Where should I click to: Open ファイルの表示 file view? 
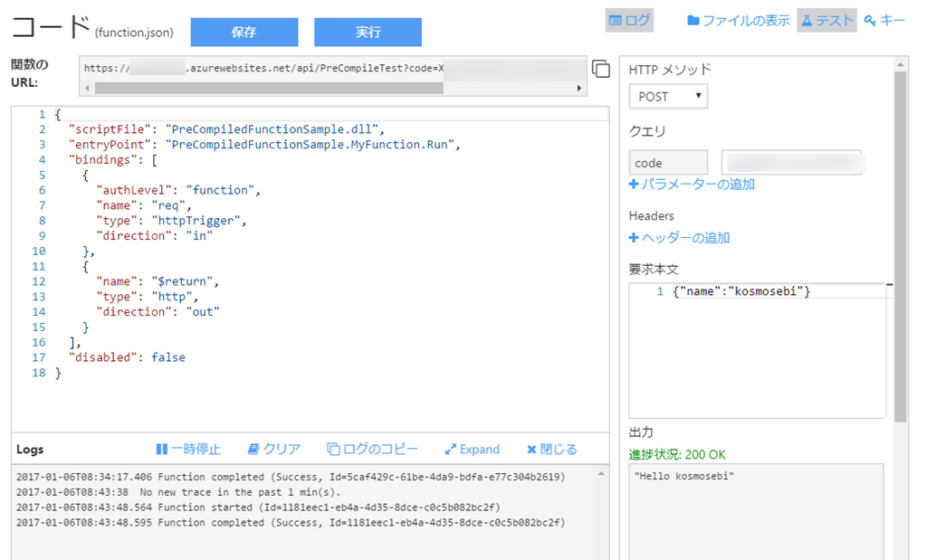[x=739, y=21]
